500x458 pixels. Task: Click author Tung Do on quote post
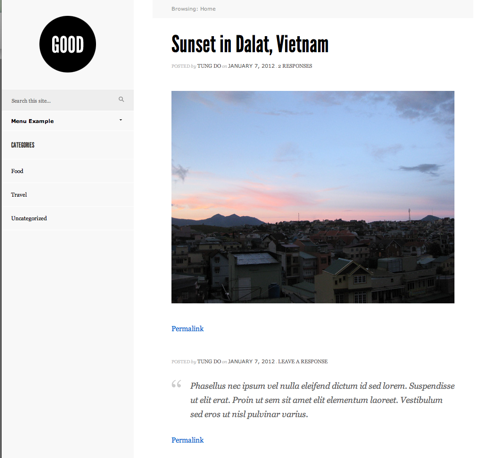click(x=209, y=361)
